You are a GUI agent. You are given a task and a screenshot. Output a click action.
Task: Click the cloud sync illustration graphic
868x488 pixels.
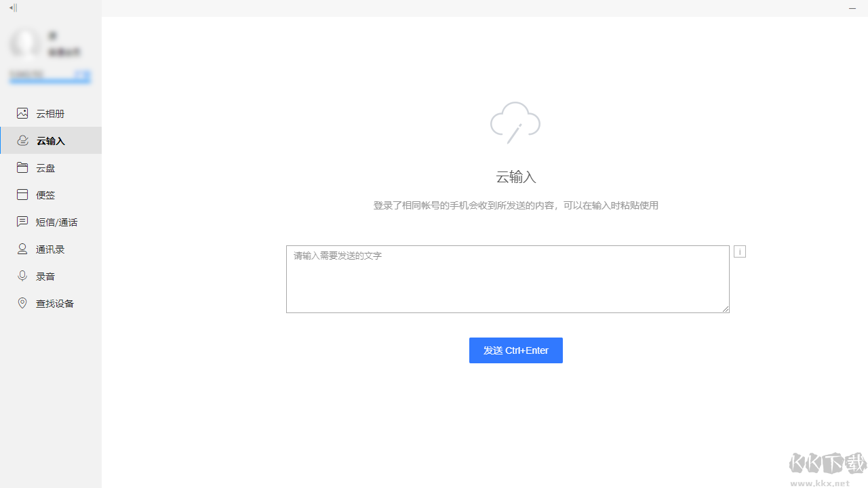point(515,123)
